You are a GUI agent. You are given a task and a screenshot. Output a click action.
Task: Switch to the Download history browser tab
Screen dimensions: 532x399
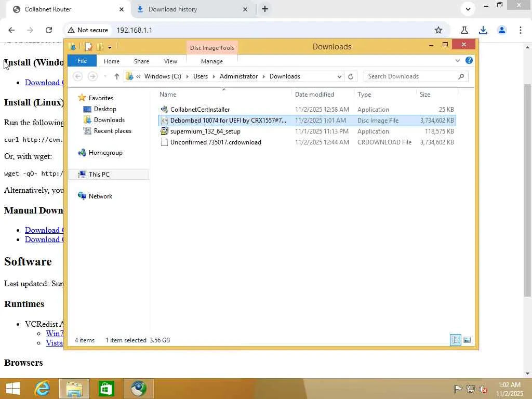172,9
